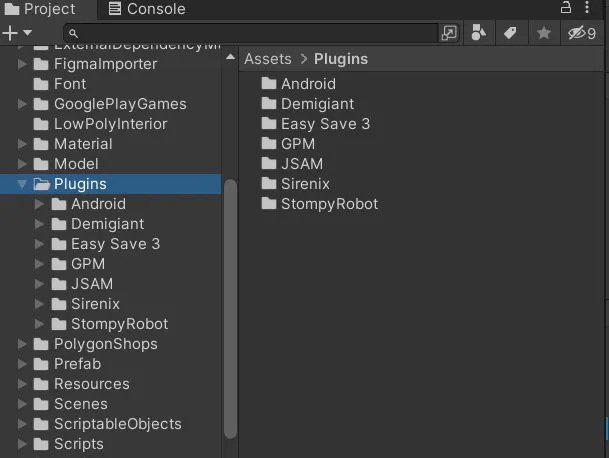Select the Scripts folder in tree
Image resolution: width=609 pixels, height=458 pixels.
point(78,444)
